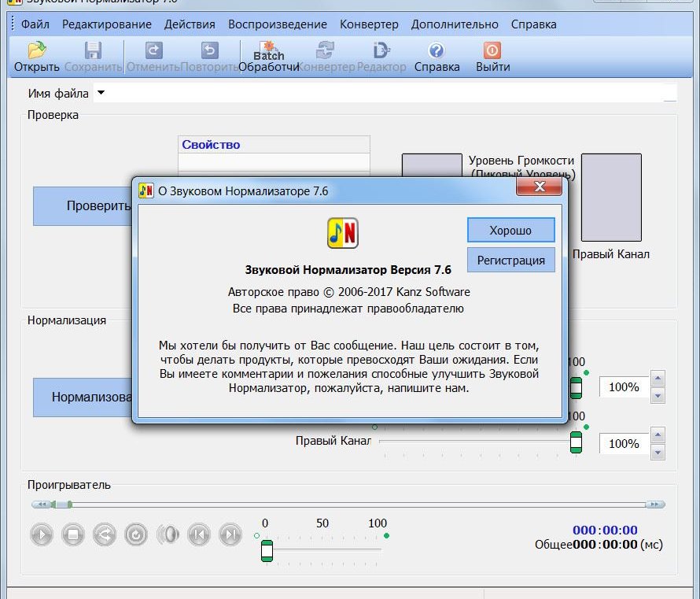Viewport: 700px width, 599px height.
Task: Open the Воспроизведение menu
Action: click(278, 24)
